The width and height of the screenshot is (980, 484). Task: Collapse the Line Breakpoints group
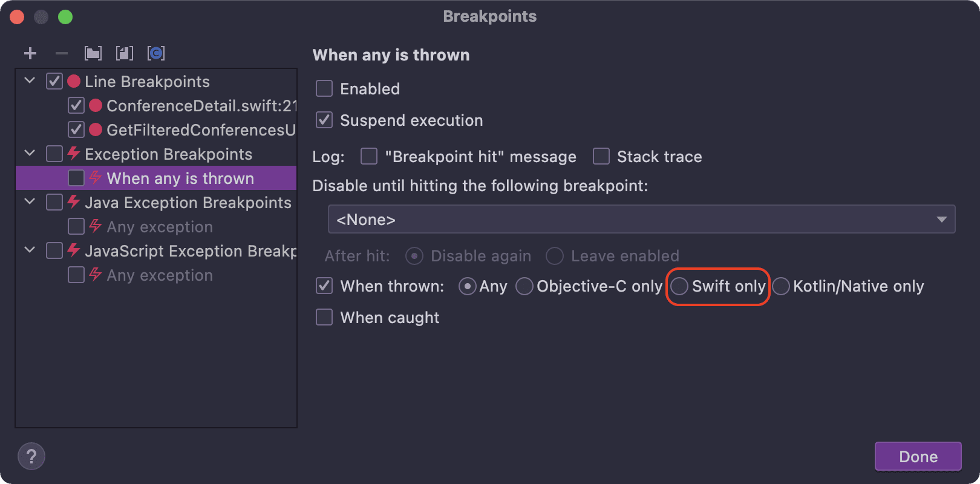tap(29, 81)
